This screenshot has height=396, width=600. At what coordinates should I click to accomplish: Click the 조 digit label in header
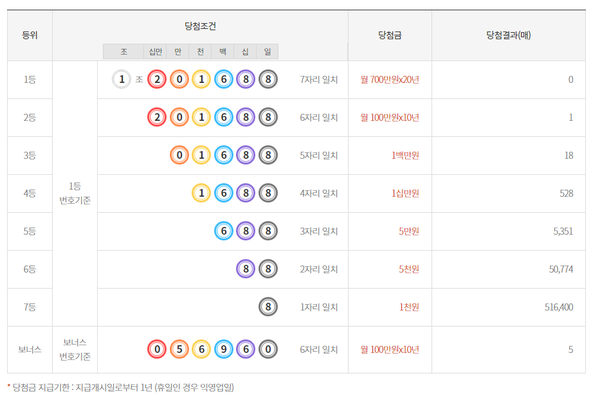point(124,52)
